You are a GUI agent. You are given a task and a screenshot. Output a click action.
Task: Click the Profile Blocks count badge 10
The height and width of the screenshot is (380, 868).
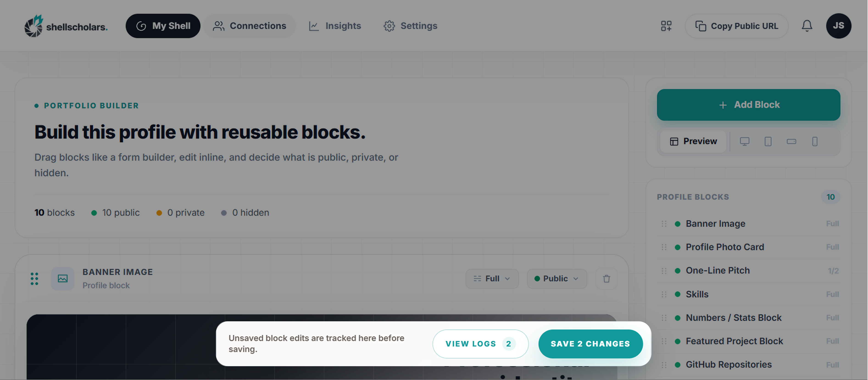tap(831, 197)
